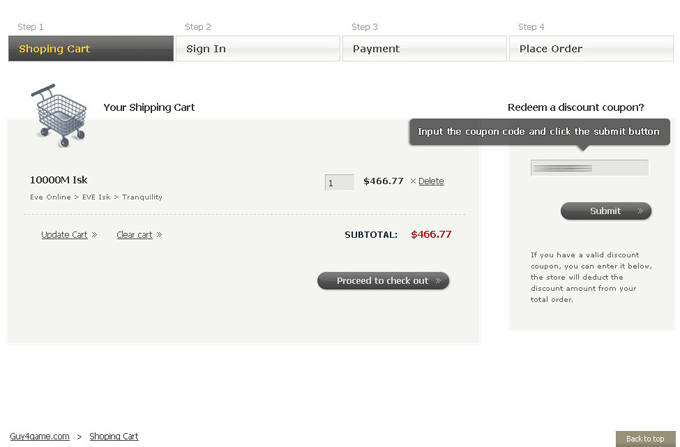
Task: Click the arrow icon on Proceed to check out
Action: point(438,281)
